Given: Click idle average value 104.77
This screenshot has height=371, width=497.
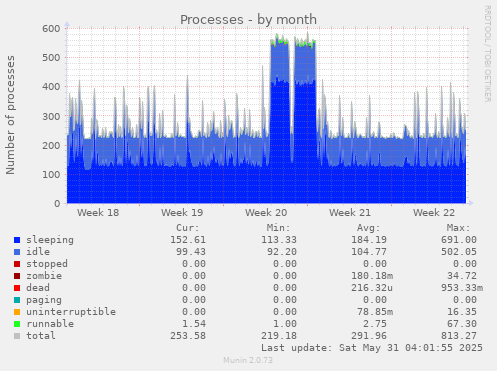Looking at the screenshot, I should (369, 252).
